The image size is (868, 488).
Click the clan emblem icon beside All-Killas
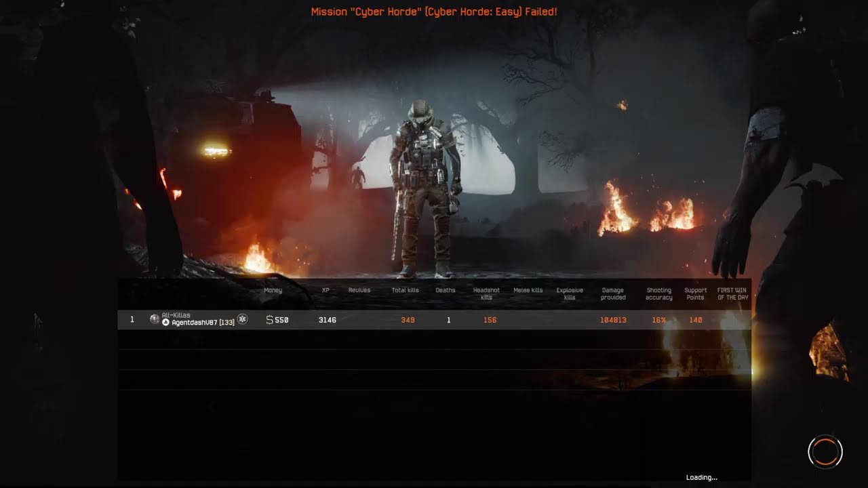pos(155,319)
